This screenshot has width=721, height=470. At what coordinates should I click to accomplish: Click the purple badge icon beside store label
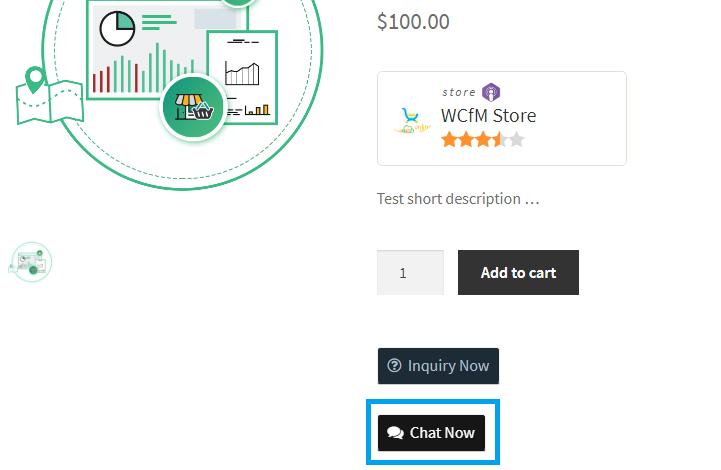coord(491,92)
